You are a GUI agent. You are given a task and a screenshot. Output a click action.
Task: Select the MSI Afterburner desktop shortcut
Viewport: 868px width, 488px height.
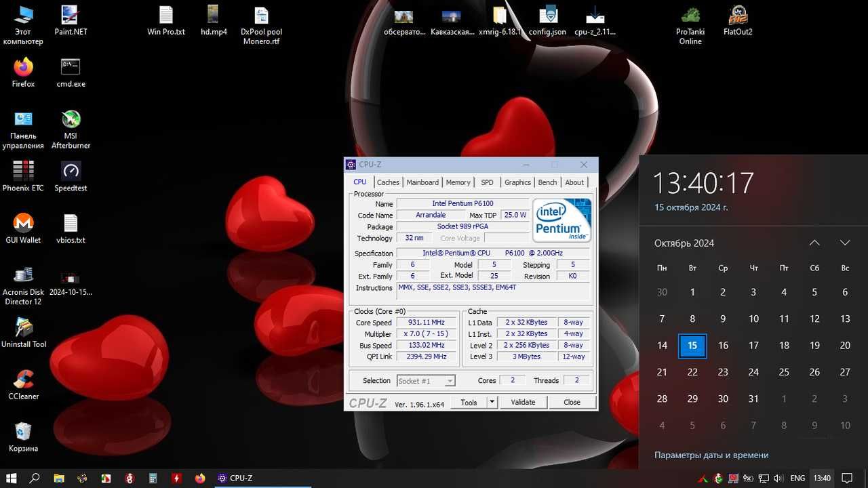tap(71, 130)
